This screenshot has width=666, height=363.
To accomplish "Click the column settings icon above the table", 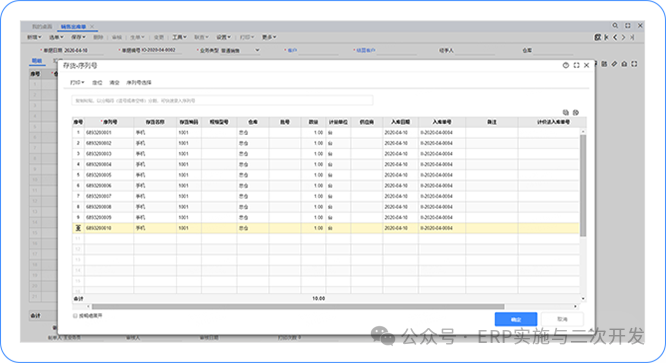I will (576, 113).
